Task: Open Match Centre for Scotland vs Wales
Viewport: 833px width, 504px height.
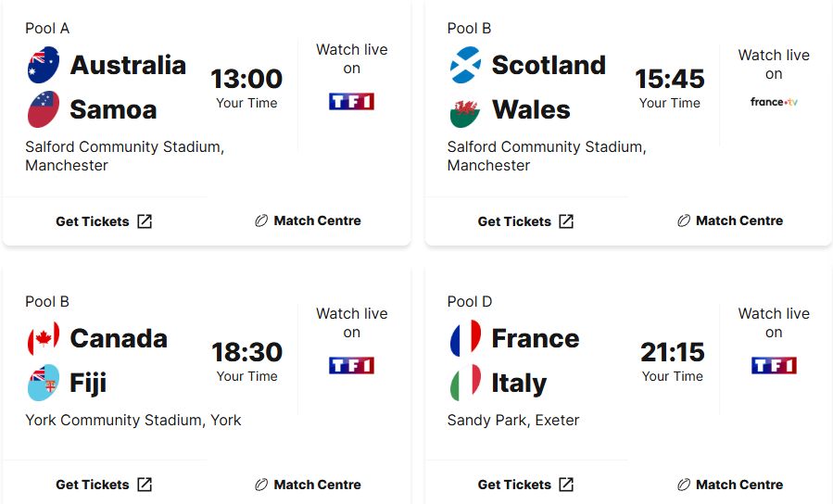Action: point(730,220)
